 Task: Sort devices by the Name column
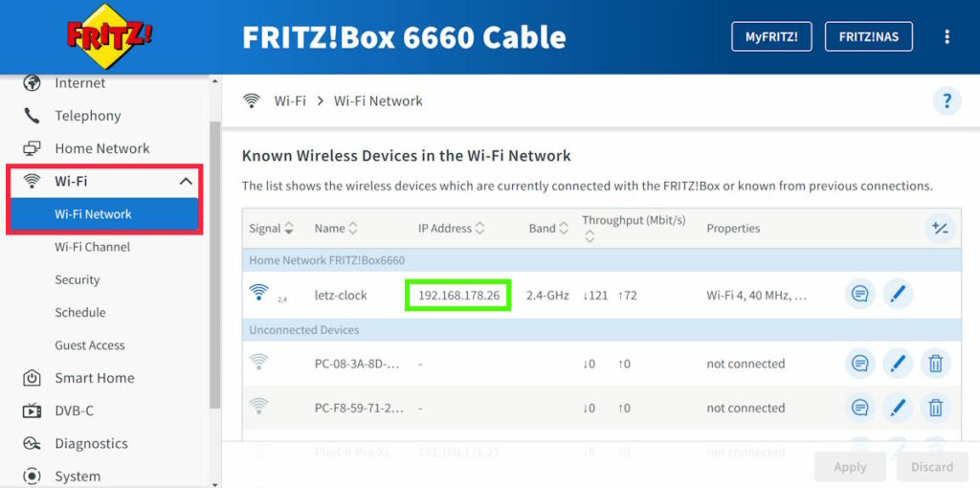click(x=335, y=229)
